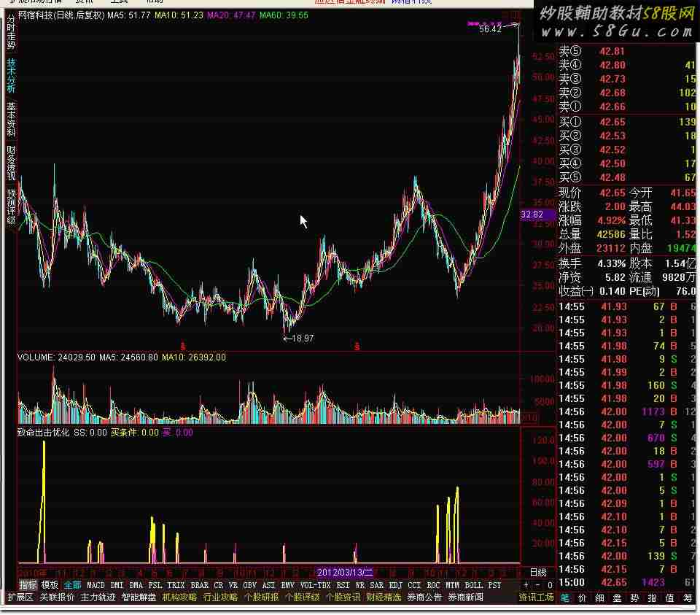Screen dimensions: 700x615
Task: Switch to the 筹 chip distribution tab
Action: click(687, 598)
